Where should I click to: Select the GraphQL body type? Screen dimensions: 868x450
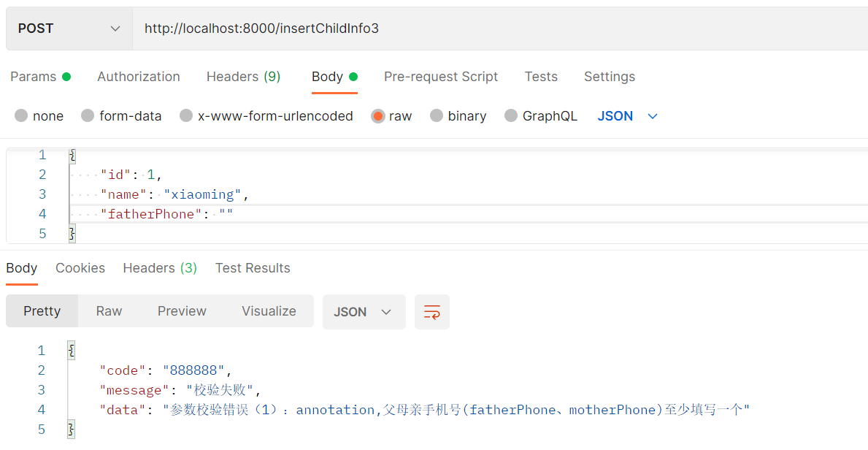pyautogui.click(x=541, y=116)
